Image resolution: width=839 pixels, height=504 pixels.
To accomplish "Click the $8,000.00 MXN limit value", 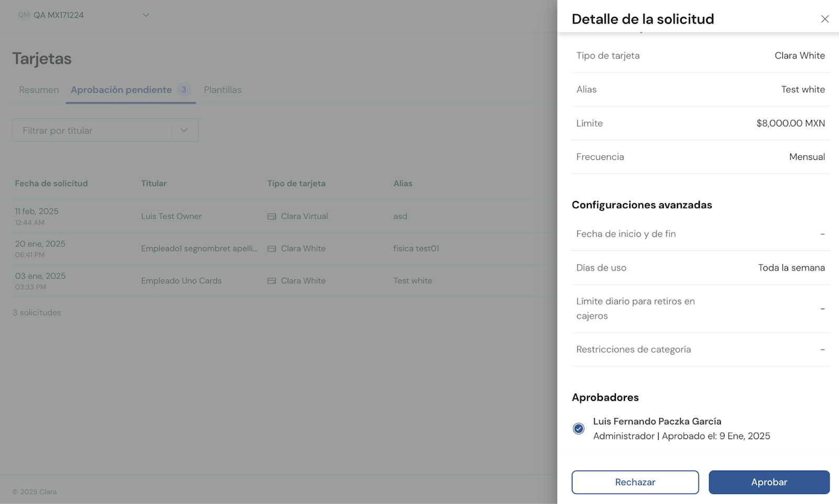I will (x=790, y=123).
